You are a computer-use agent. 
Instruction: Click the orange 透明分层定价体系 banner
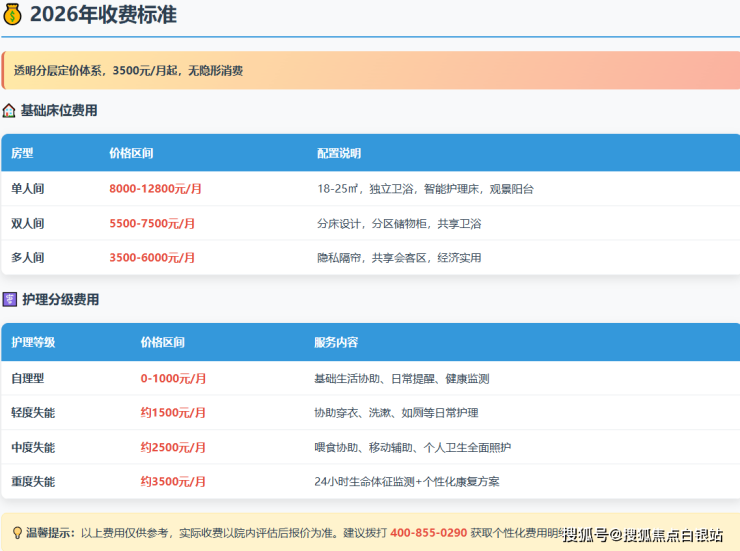click(x=370, y=71)
